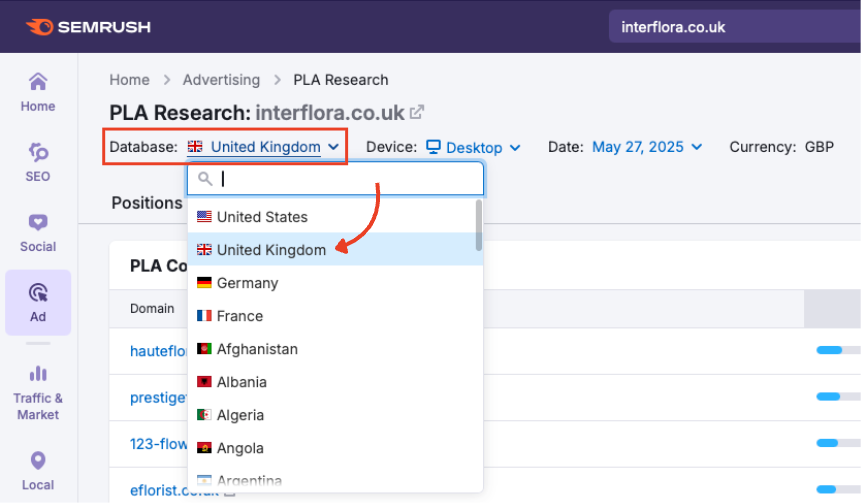Open the Date May 27, 2025 dropdown
Screen dimensions: 861x504
(646, 147)
